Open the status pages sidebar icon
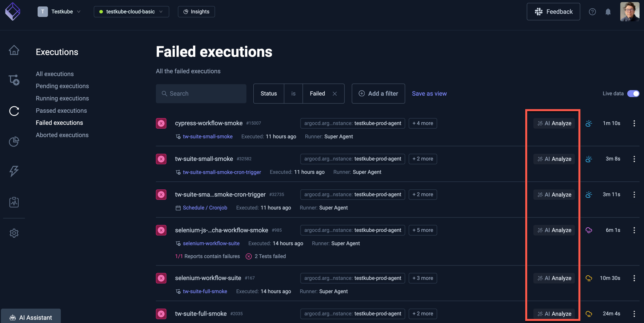The width and height of the screenshot is (644, 323). (x=14, y=202)
